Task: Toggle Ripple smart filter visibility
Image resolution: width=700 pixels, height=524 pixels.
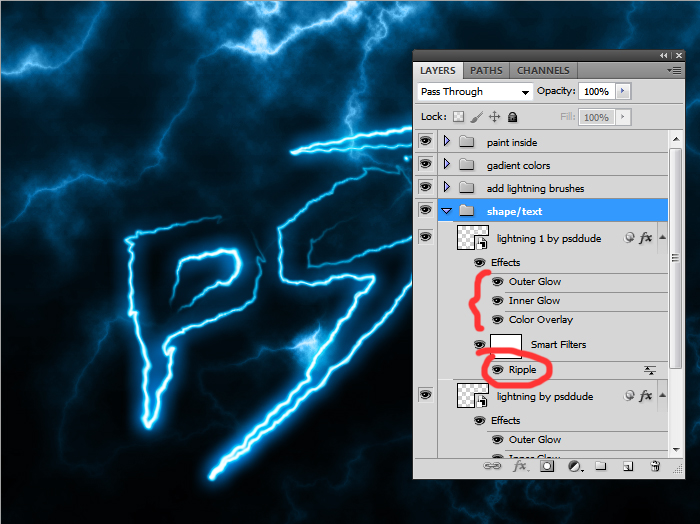Action: point(497,370)
